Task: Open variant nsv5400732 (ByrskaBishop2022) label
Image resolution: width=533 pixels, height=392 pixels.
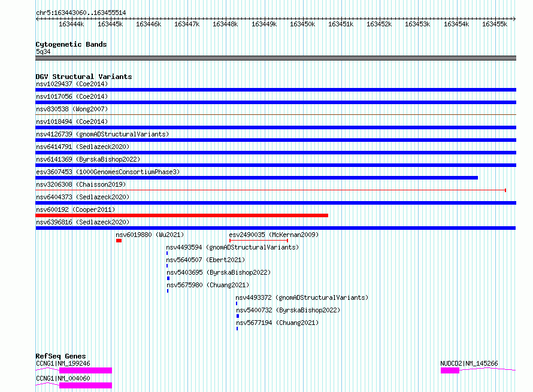Action: (288, 310)
